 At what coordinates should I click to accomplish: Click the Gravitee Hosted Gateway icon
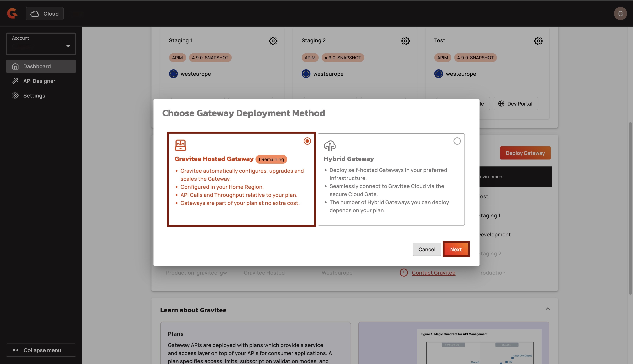[x=180, y=145]
